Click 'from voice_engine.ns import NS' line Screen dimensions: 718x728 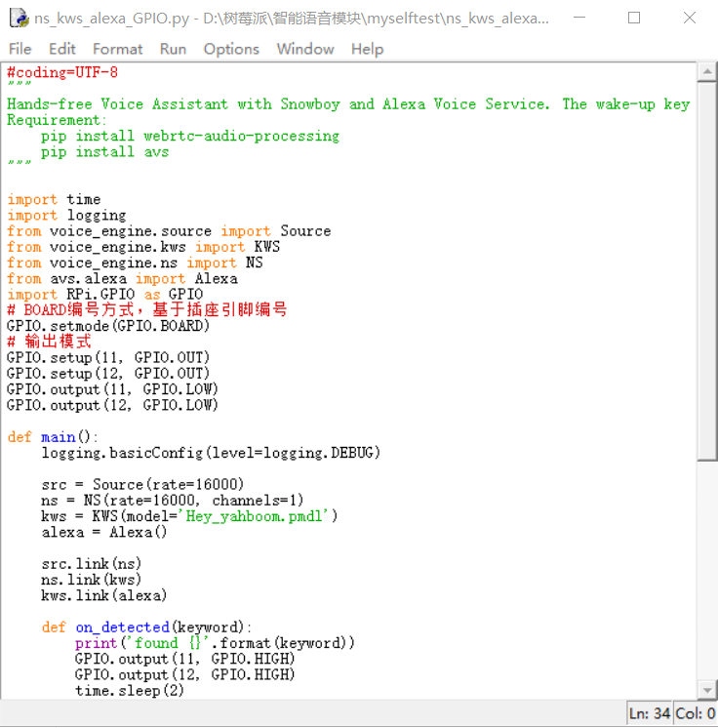(x=135, y=263)
